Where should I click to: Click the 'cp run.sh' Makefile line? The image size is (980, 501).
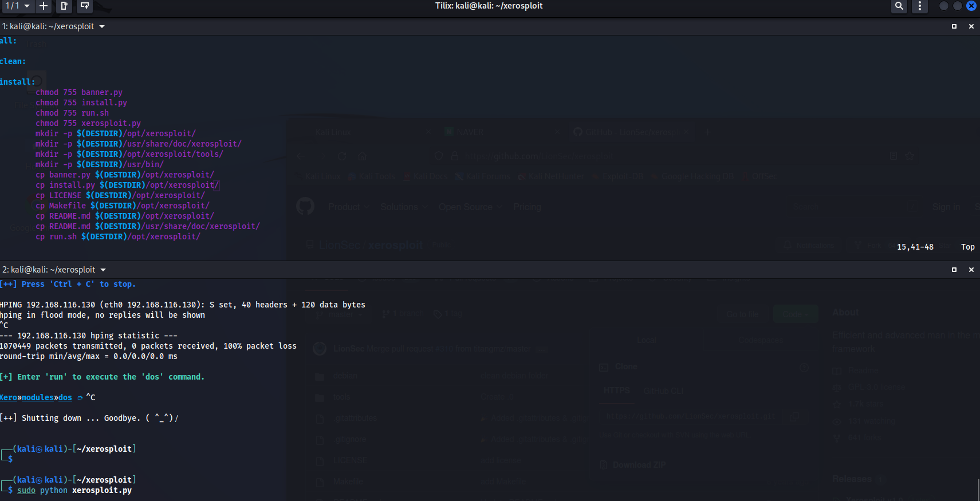click(118, 236)
